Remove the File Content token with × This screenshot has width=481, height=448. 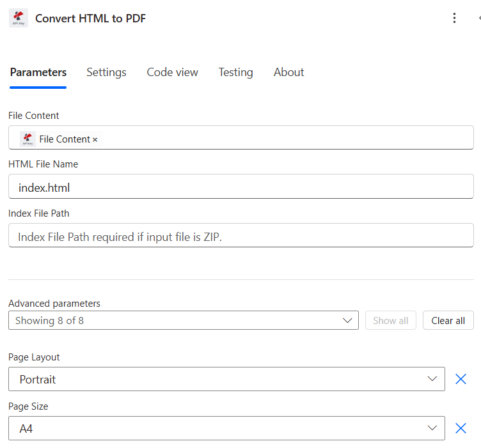coord(95,139)
